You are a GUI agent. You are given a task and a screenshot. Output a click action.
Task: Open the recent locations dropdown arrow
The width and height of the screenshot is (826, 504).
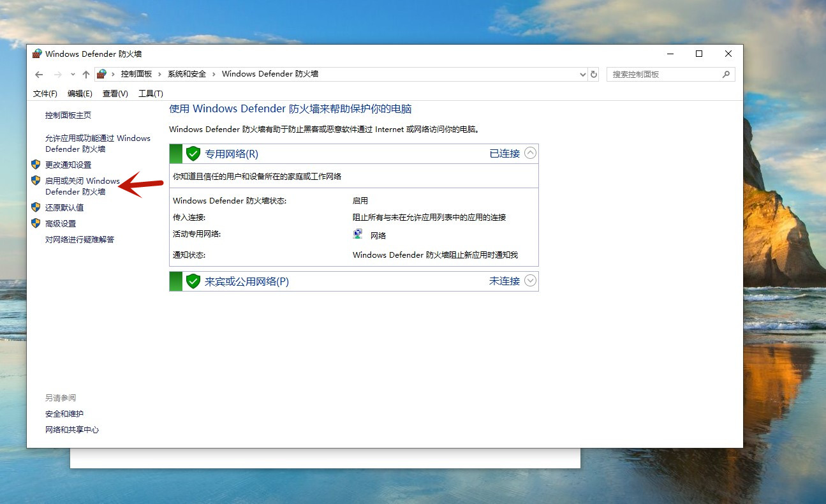point(73,75)
